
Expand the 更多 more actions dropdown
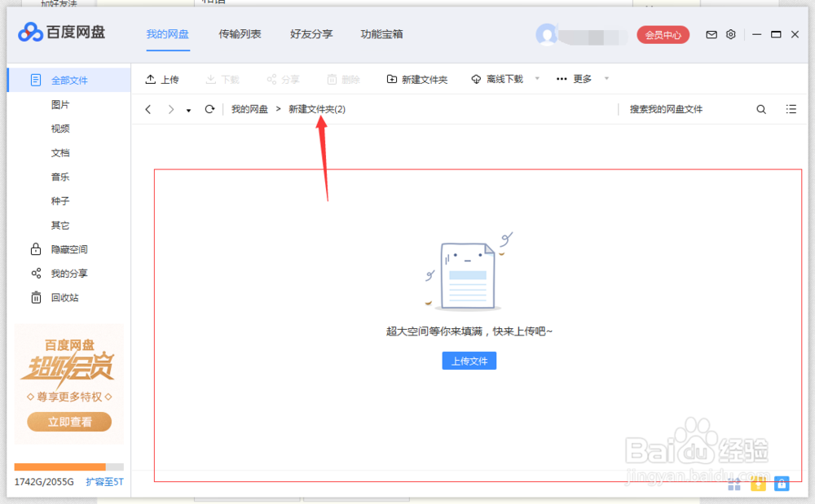click(575, 79)
